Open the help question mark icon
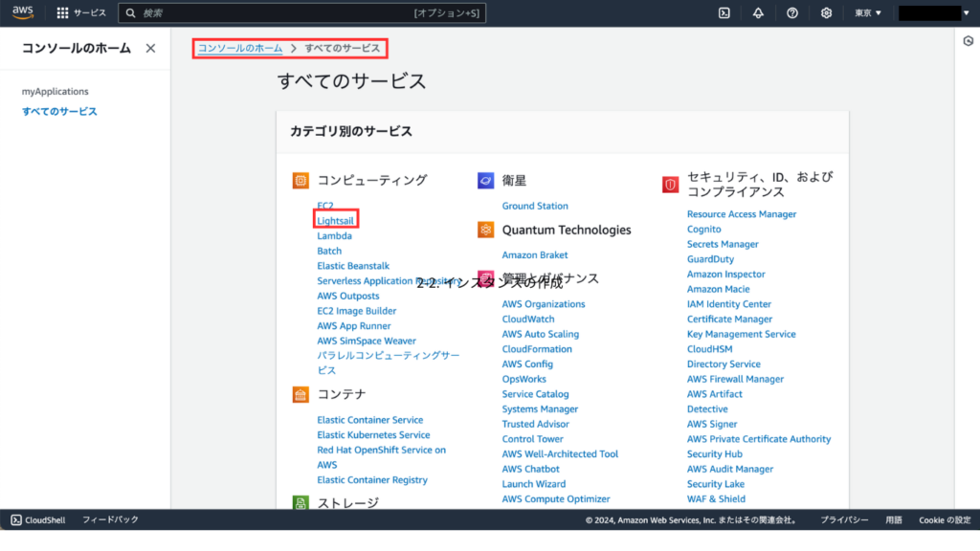980x551 pixels. click(791, 13)
